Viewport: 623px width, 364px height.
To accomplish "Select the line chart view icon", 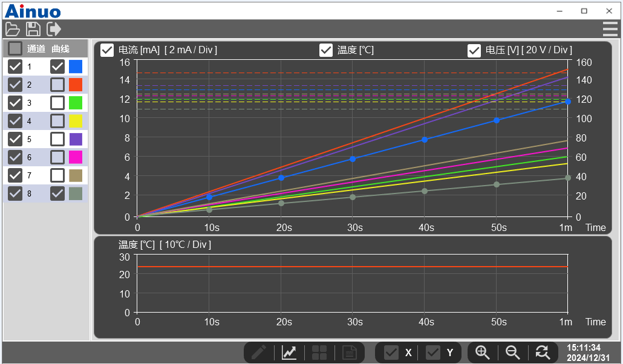I will coord(289,353).
